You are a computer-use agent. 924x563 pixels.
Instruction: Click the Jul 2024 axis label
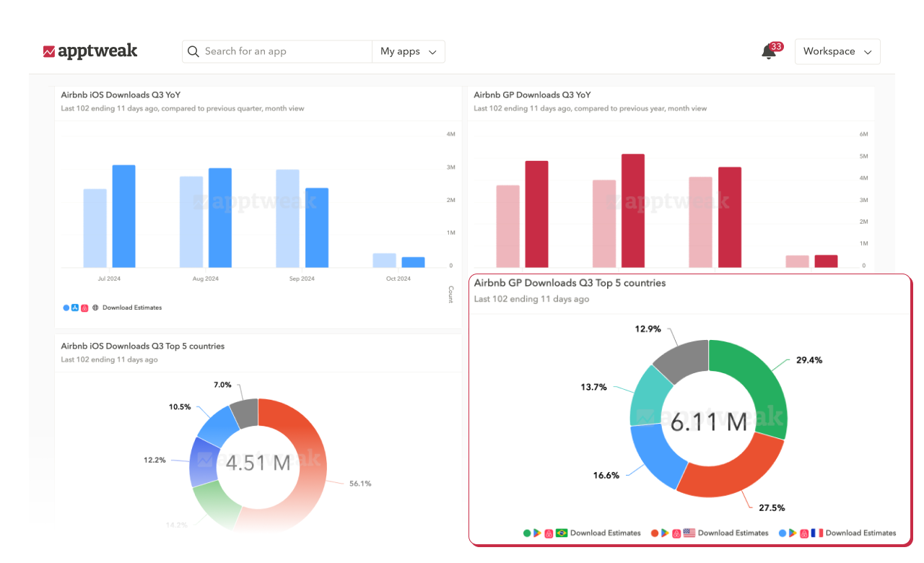tap(109, 279)
